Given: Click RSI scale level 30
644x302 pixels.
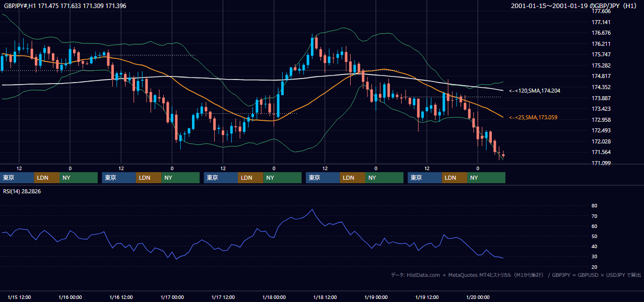Looking at the screenshot, I should pos(594,256).
